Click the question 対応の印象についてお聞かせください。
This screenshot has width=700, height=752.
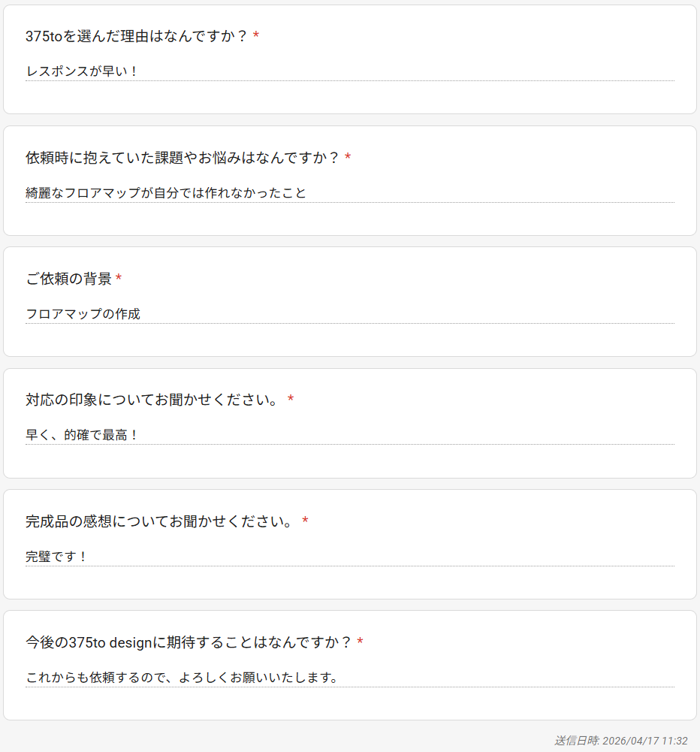pos(154,400)
